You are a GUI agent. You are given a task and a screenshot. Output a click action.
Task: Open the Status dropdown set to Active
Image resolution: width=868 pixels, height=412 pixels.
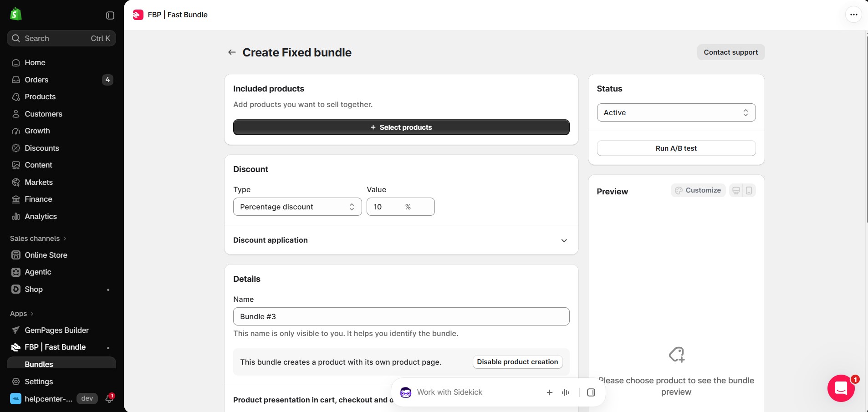point(676,112)
